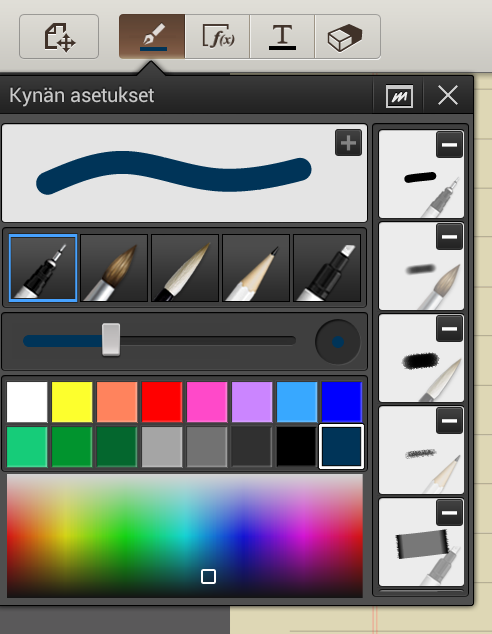Screen dimensions: 492x634
Task: Open the page move/insert tool
Action: (x=59, y=37)
